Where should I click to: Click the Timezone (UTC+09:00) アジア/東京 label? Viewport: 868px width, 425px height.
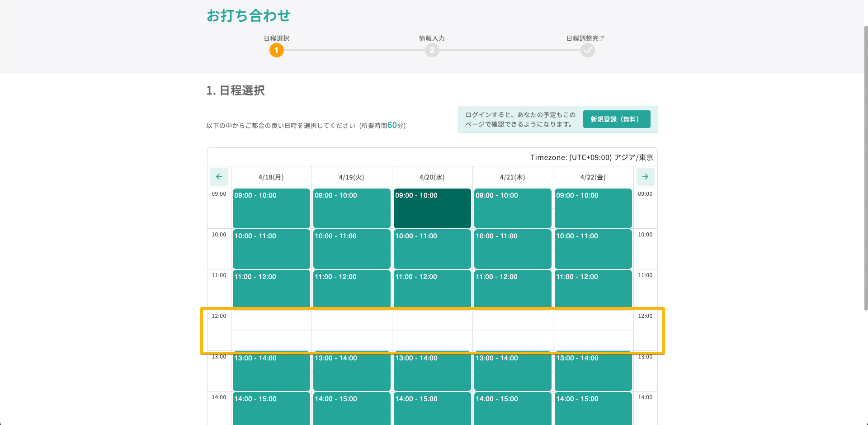coord(592,157)
